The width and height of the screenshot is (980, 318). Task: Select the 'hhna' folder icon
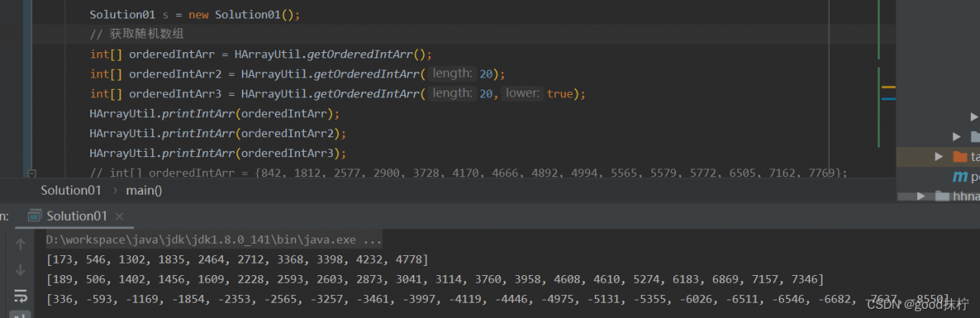(x=942, y=196)
